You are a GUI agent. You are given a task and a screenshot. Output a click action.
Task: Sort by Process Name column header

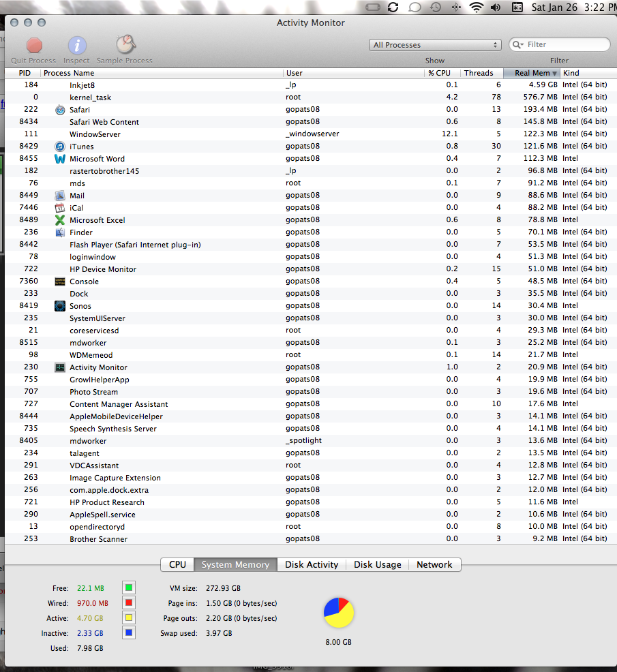[162, 74]
